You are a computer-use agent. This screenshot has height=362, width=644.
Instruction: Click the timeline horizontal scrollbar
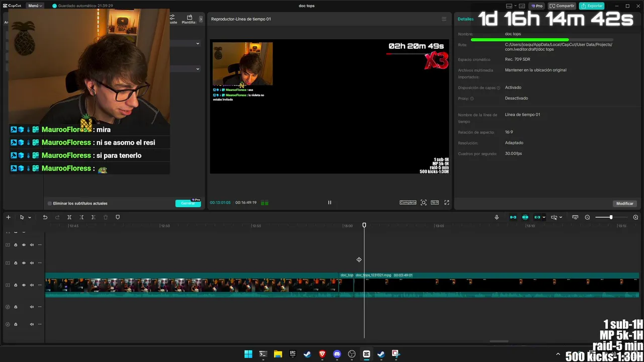pos(499,341)
